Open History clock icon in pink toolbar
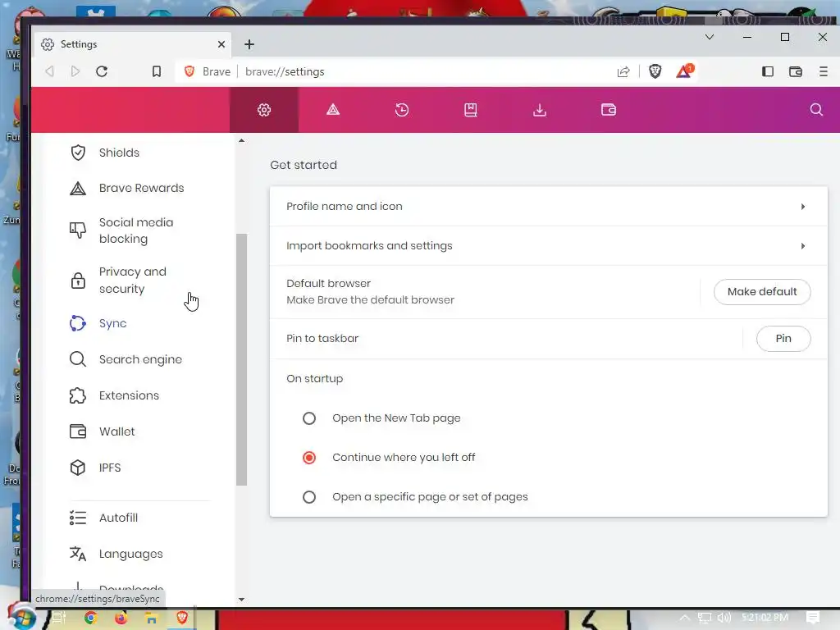The height and width of the screenshot is (630, 840). point(402,110)
